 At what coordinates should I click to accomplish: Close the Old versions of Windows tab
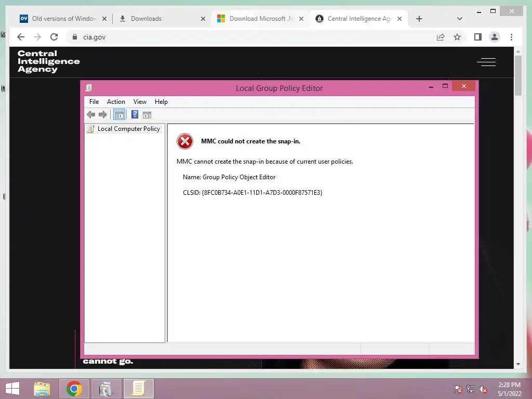pos(104,19)
